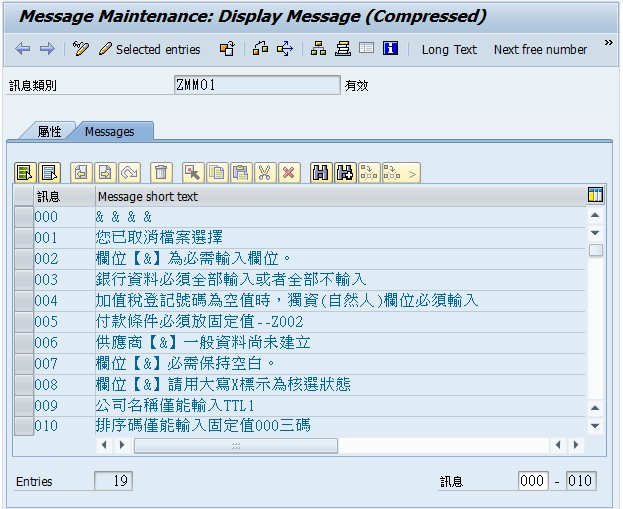Click the stacked navigation list icon
623x509 pixels.
343,49
